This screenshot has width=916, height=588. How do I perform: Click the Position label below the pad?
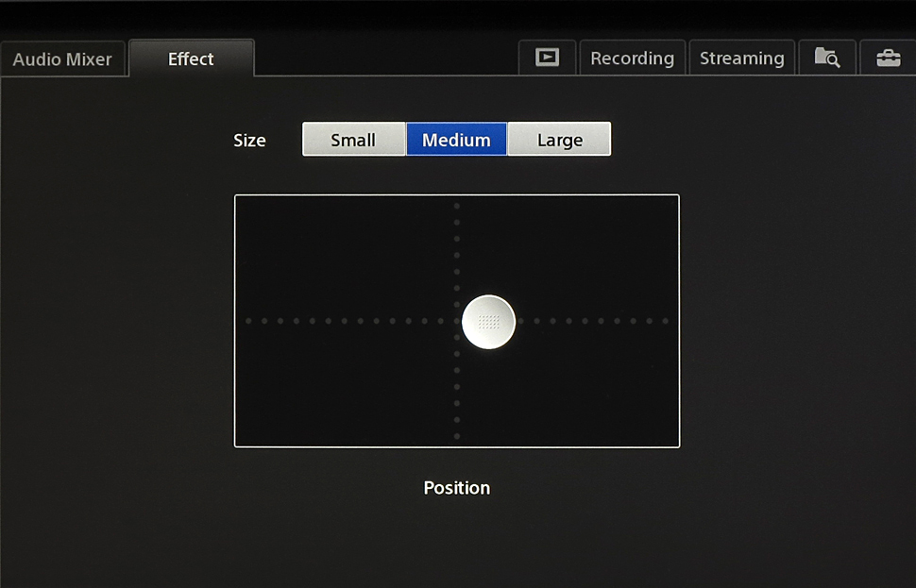point(457,488)
